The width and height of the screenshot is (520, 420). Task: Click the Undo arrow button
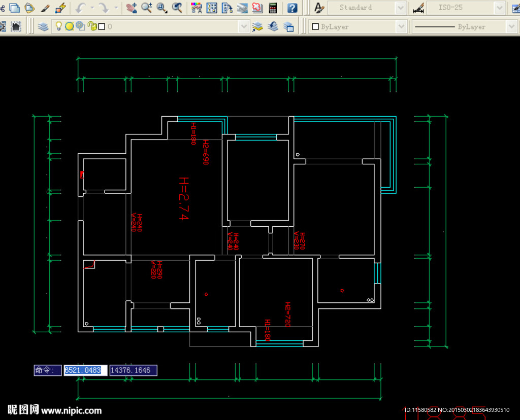(80, 8)
